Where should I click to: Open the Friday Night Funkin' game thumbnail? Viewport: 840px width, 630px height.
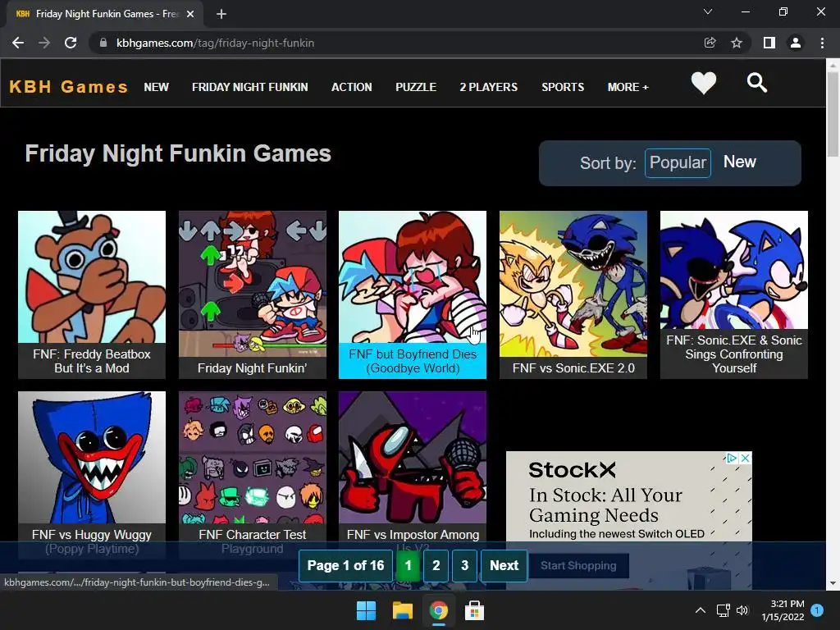click(253, 294)
